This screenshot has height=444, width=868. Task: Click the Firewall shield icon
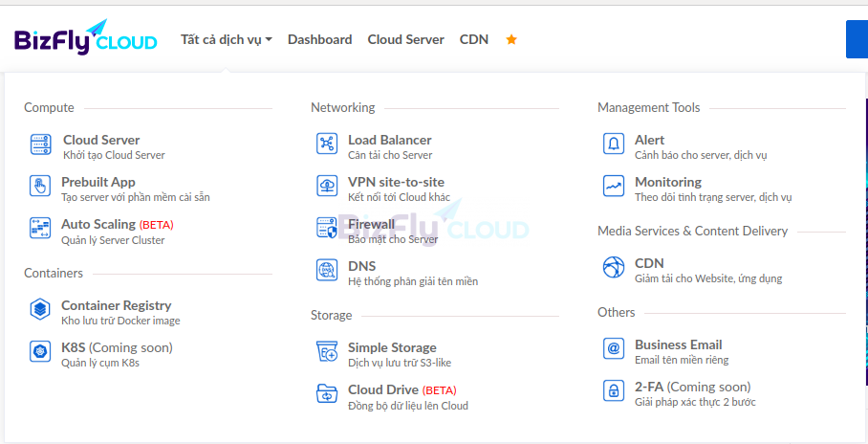click(327, 229)
